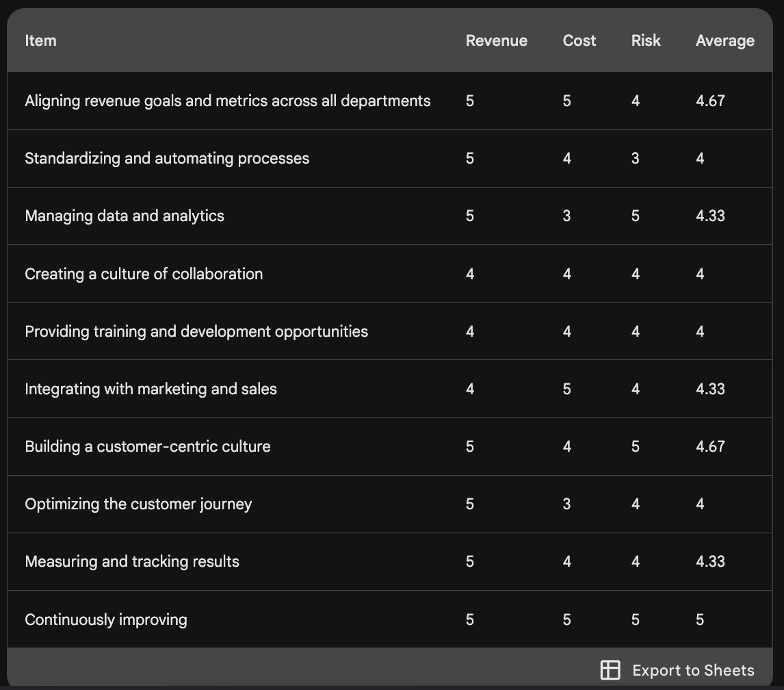Screen dimensions: 784x690
Task: Click 'Aligning revenue goals and metrics across all departments'
Action: pyautogui.click(x=228, y=101)
